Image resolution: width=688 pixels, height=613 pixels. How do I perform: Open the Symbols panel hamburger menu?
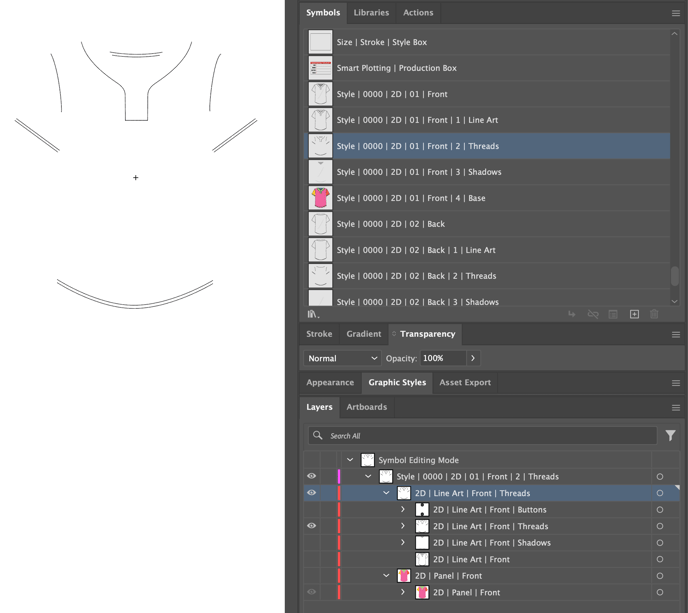[676, 13]
